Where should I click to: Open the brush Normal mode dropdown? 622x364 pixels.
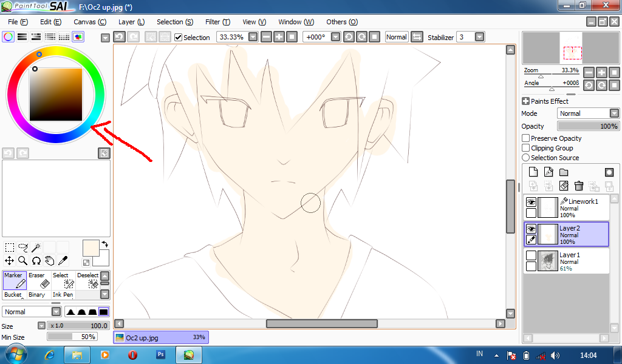[x=56, y=312]
